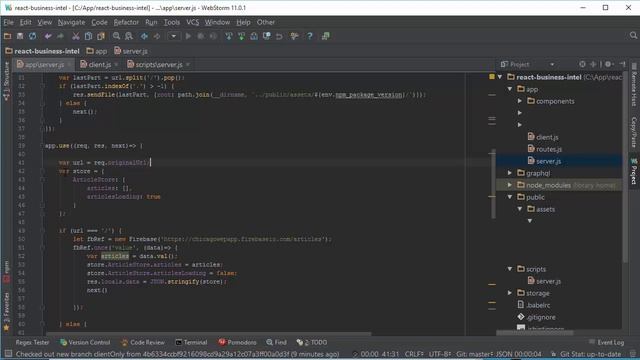Open the Event Log
The width and height of the screenshot is (640, 360).
click(606, 342)
